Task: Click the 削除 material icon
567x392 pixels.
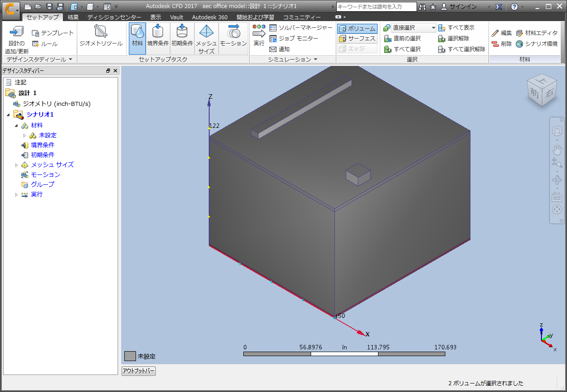Action: click(x=495, y=44)
